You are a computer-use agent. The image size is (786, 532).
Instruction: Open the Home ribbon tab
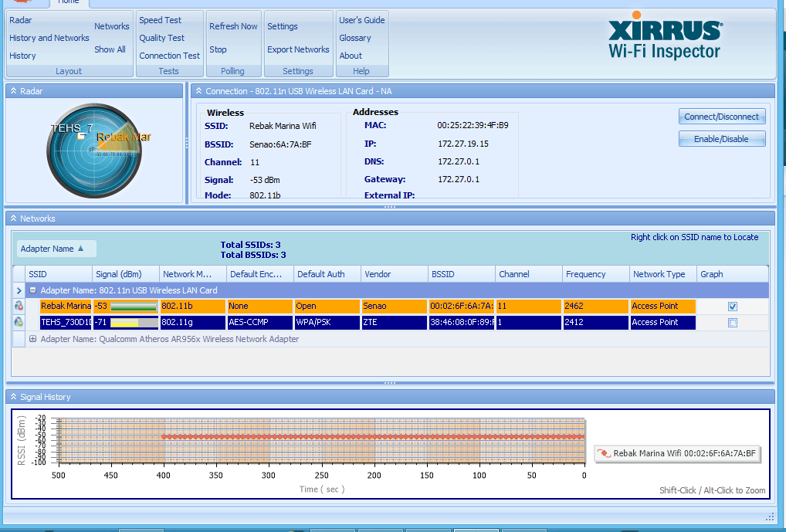tap(68, 2)
